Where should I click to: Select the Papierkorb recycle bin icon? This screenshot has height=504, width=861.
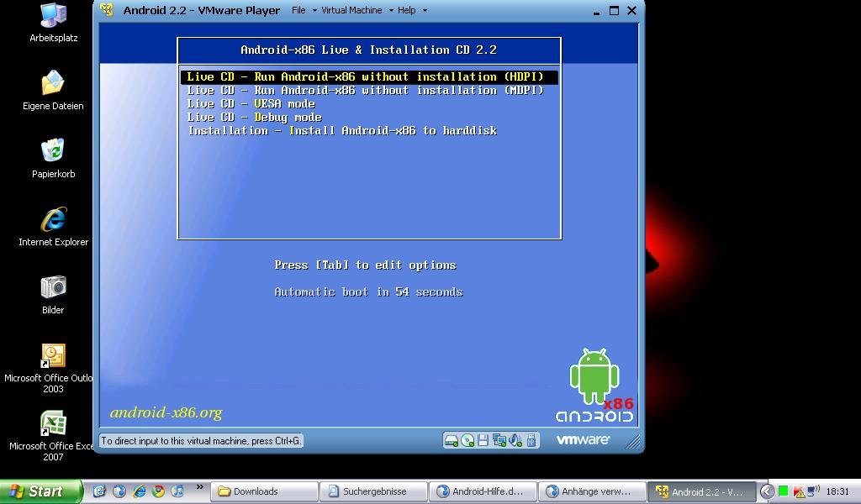pos(53,159)
